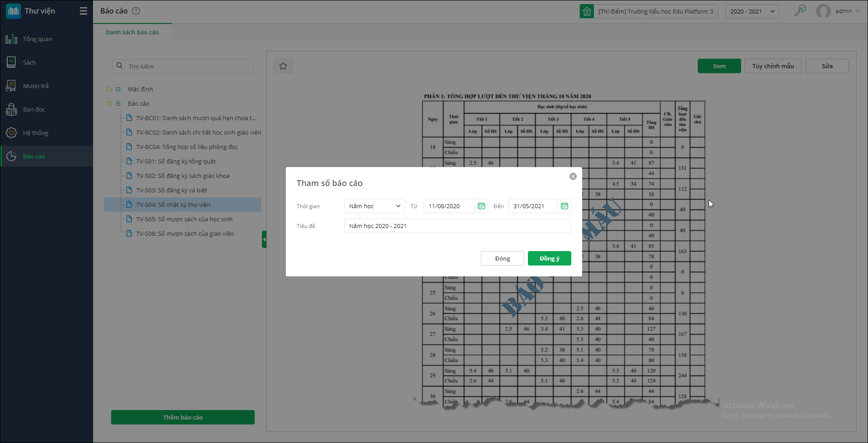
Task: Click the green school home icon
Action: coord(587,11)
